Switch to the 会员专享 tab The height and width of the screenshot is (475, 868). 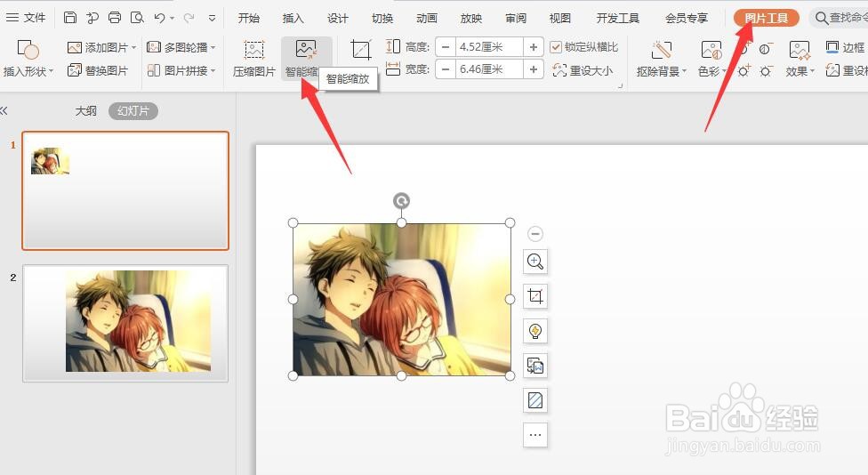click(687, 19)
